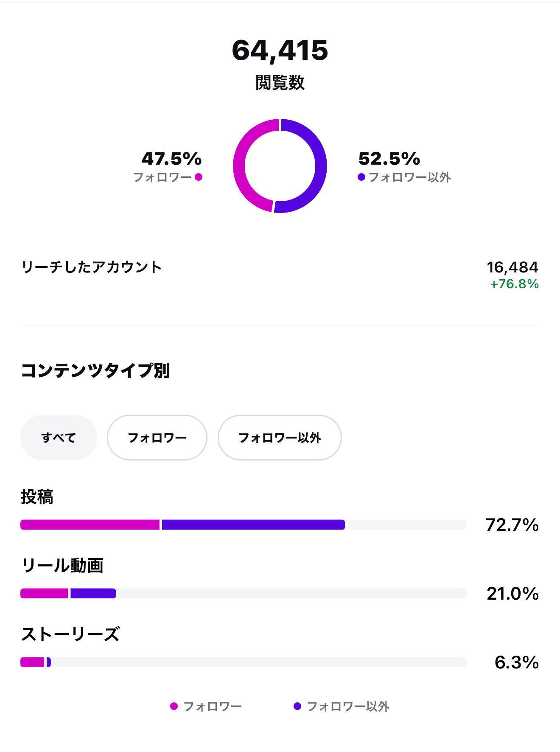Click the purple non-follower donut segment
The height and width of the screenshot is (752, 560).
[x=320, y=166]
